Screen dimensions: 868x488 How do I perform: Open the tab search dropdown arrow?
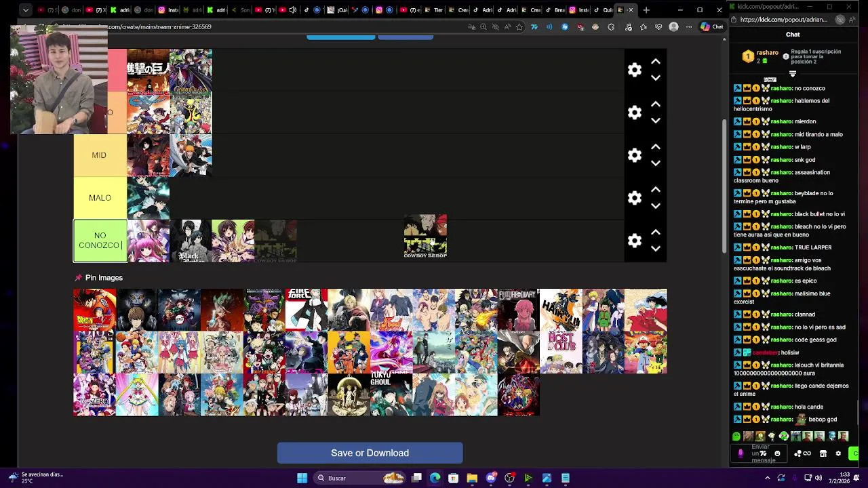coord(25,10)
